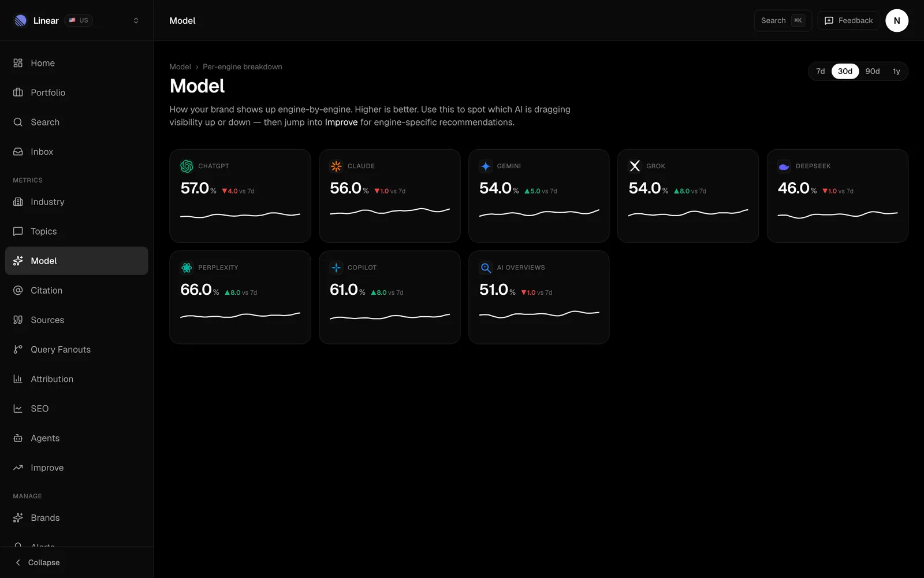Open the top bar Search box
The height and width of the screenshot is (578, 924).
point(783,21)
